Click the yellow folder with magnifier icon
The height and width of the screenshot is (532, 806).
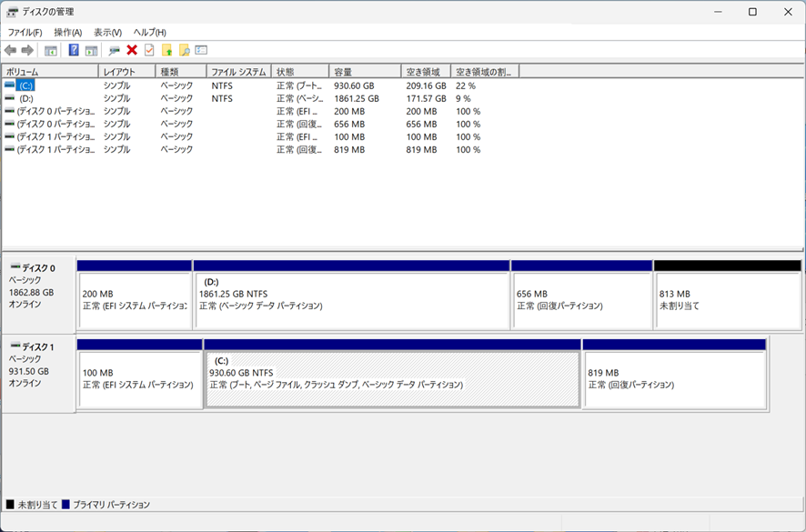coord(184,50)
